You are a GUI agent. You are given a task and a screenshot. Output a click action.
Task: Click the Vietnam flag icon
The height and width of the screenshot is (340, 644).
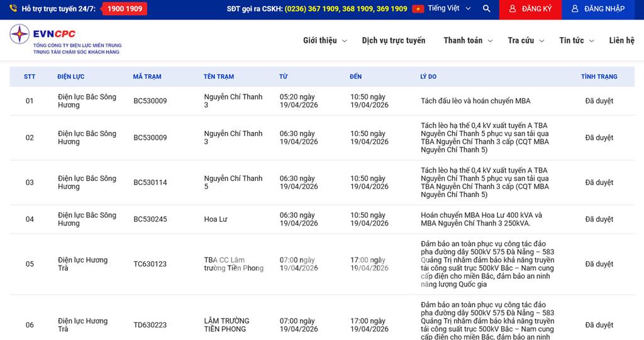418,9
